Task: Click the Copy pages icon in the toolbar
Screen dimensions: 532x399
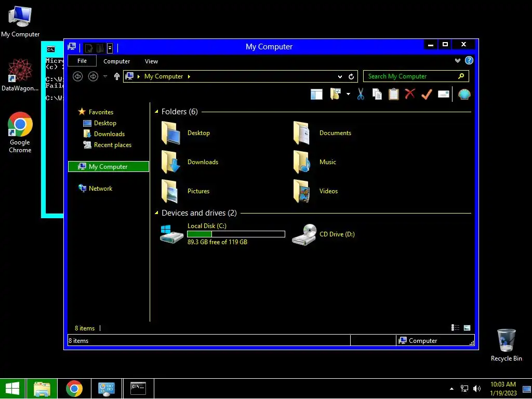Action: [377, 94]
